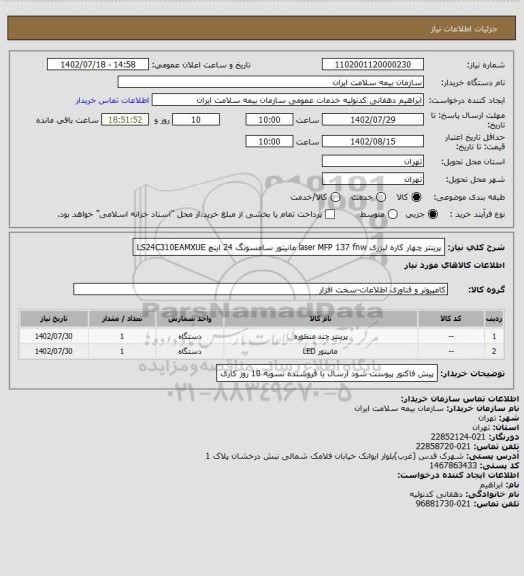Click the ردیف column header
524x576 pixels.
click(x=494, y=318)
